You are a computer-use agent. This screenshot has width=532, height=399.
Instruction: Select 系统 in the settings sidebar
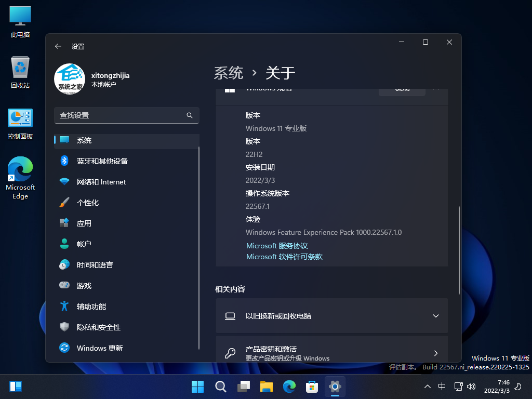tap(84, 140)
